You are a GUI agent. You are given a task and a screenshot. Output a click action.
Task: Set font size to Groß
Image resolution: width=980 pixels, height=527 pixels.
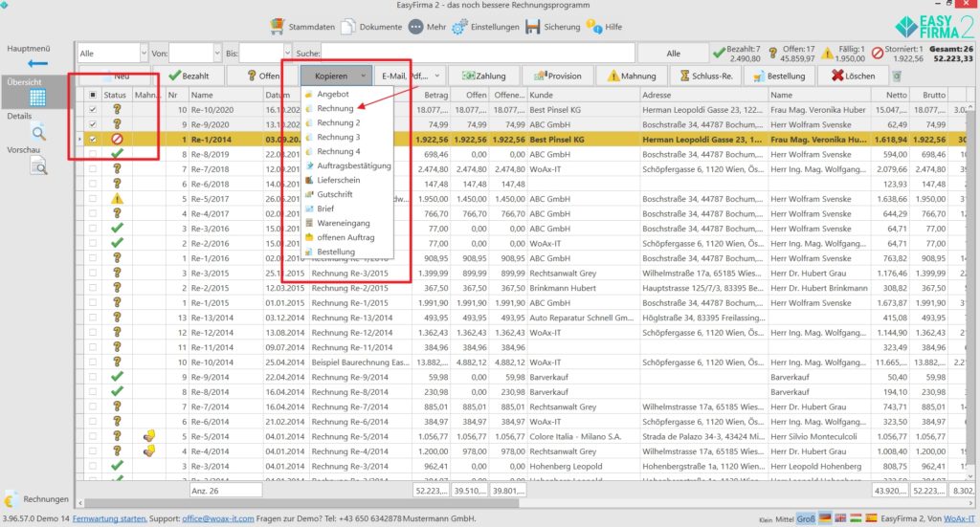[x=806, y=519]
